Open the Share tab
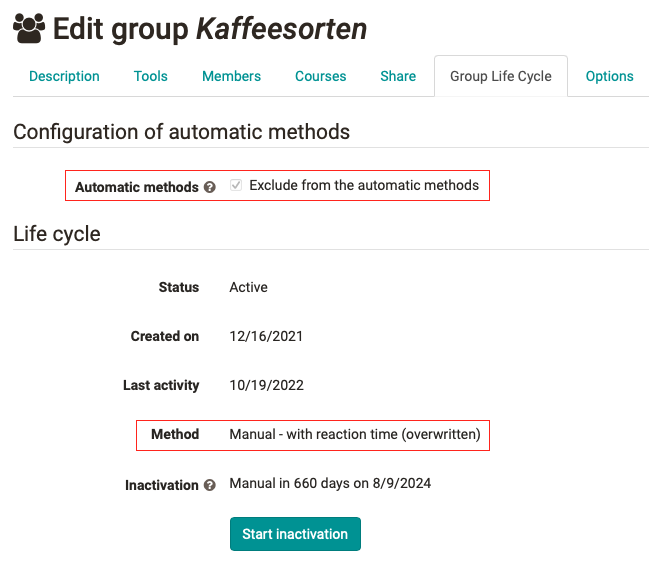 [x=398, y=76]
